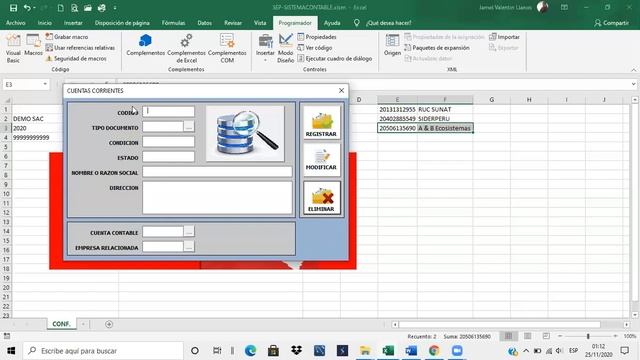Click the MODIFICAR button
Image resolution: width=640 pixels, height=360 pixels.
pos(321,160)
